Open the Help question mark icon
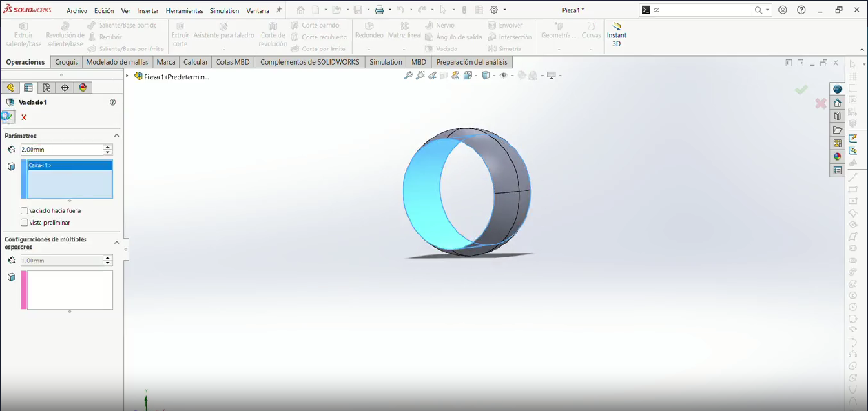The image size is (868, 411). point(801,10)
